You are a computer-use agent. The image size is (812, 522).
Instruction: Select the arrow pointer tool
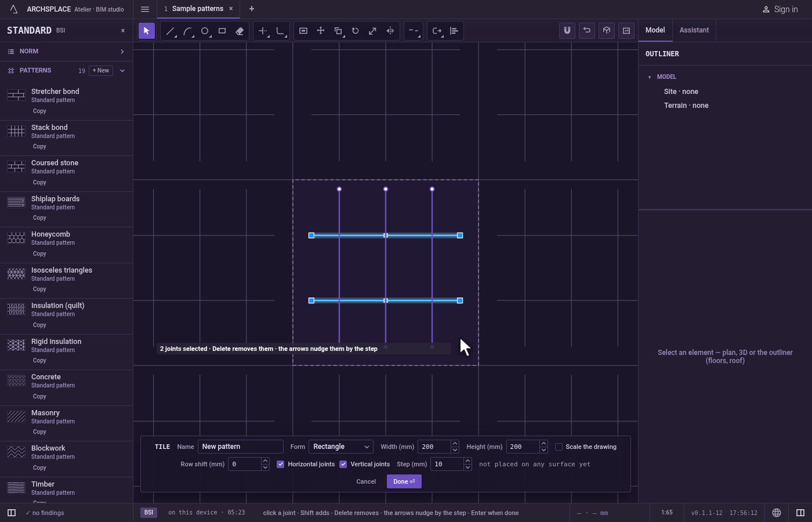click(x=146, y=31)
